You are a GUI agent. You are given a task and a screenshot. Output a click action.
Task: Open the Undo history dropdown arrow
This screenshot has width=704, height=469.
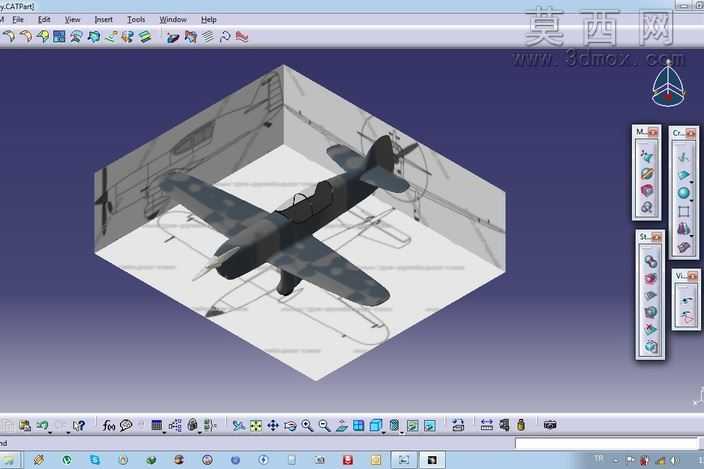click(x=50, y=432)
